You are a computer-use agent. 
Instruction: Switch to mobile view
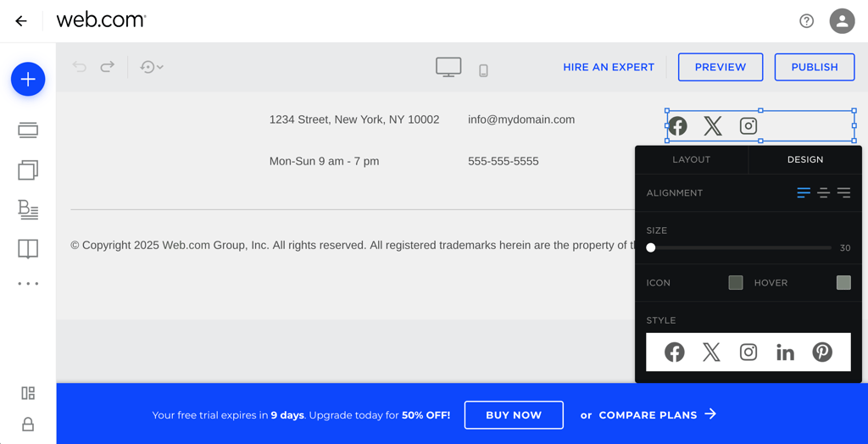point(483,70)
